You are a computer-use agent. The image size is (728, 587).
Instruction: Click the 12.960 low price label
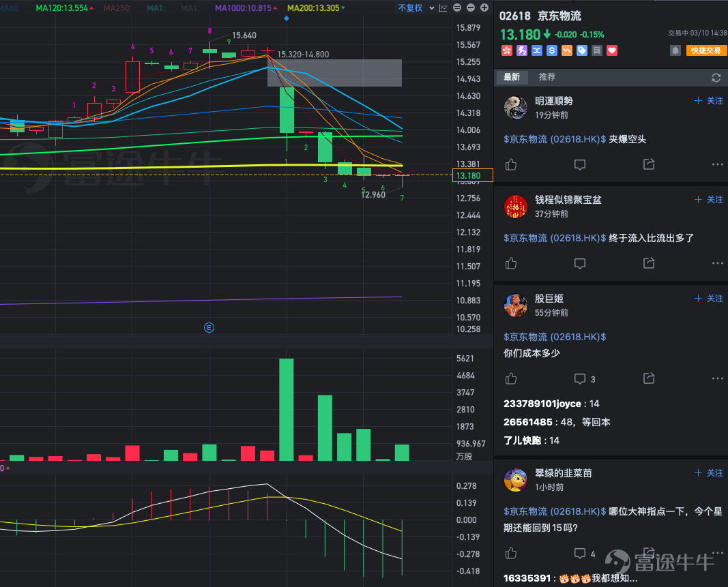pos(373,195)
